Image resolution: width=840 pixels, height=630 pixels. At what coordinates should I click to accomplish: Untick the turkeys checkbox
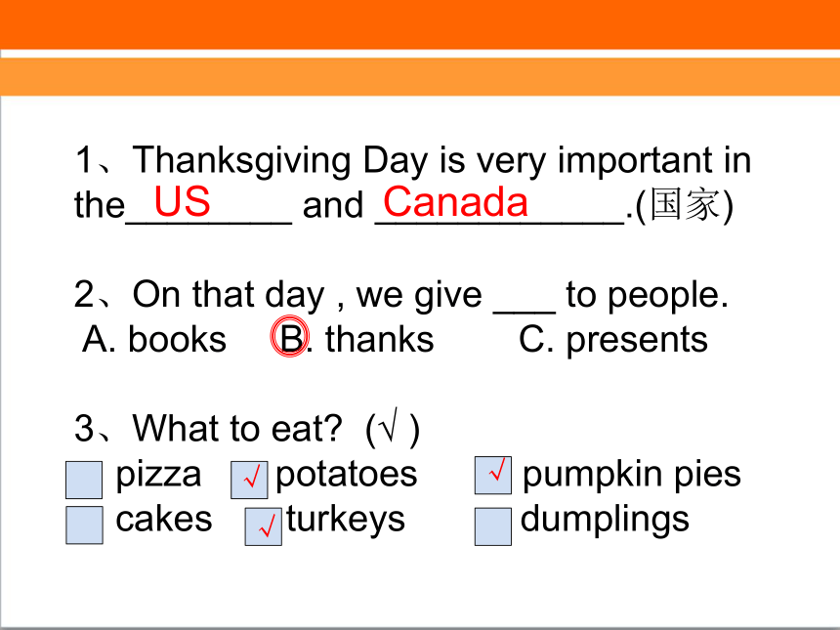(x=264, y=526)
